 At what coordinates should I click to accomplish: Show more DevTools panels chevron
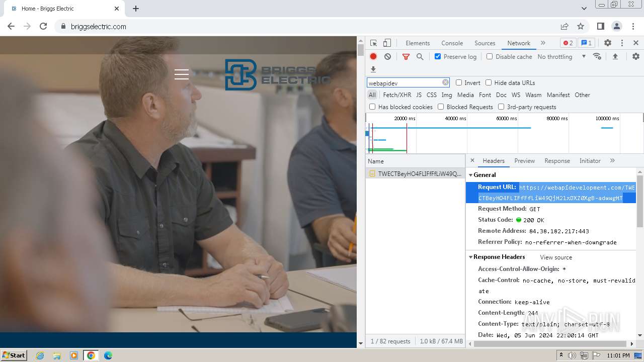tap(543, 43)
